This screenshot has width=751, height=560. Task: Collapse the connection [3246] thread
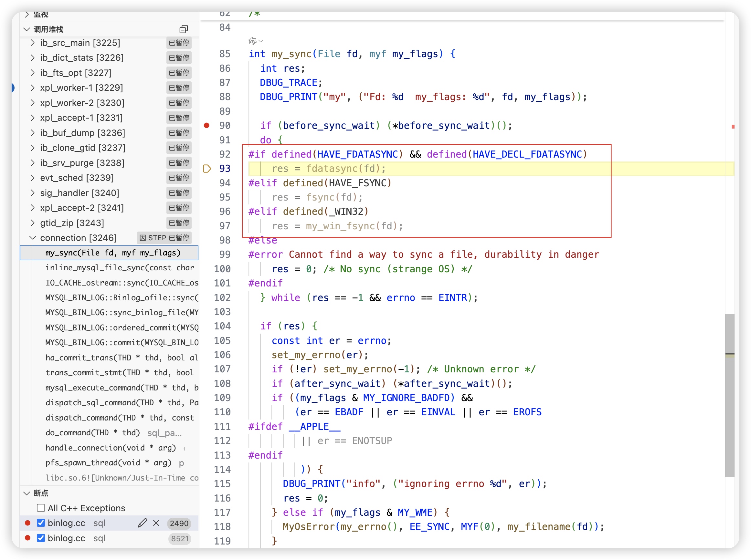pos(33,238)
